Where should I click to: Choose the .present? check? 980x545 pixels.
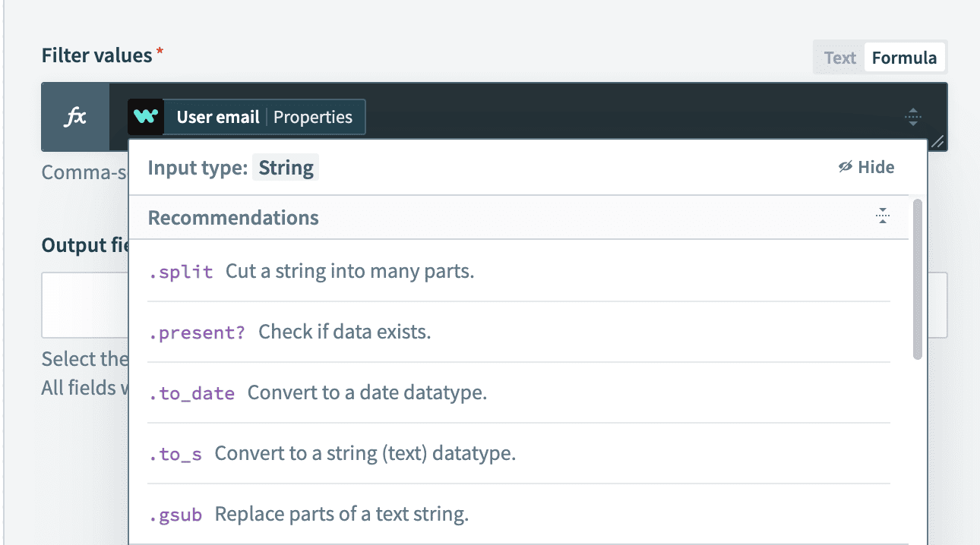[x=197, y=332]
